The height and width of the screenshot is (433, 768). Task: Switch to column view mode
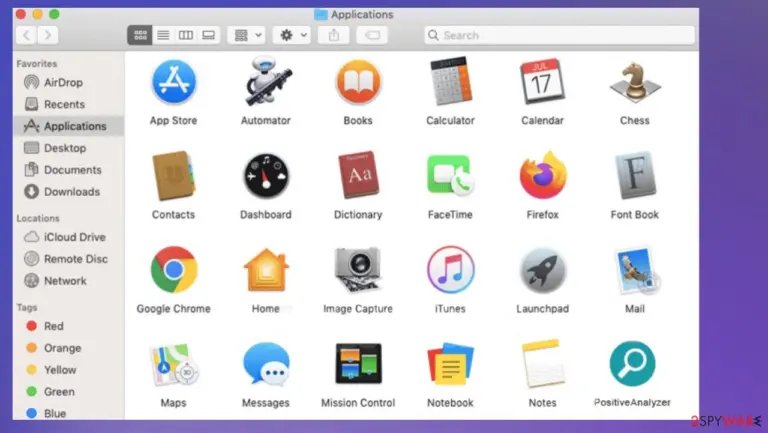pos(186,35)
